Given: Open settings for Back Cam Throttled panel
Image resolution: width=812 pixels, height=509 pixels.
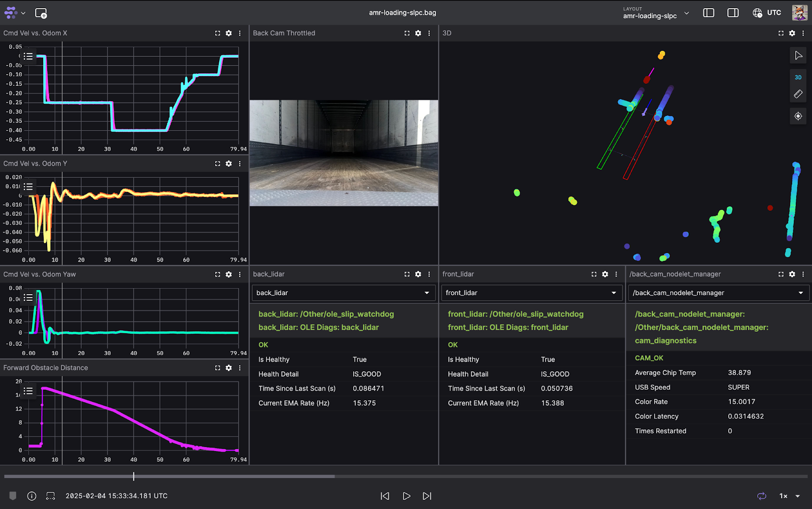Looking at the screenshot, I should (x=418, y=33).
